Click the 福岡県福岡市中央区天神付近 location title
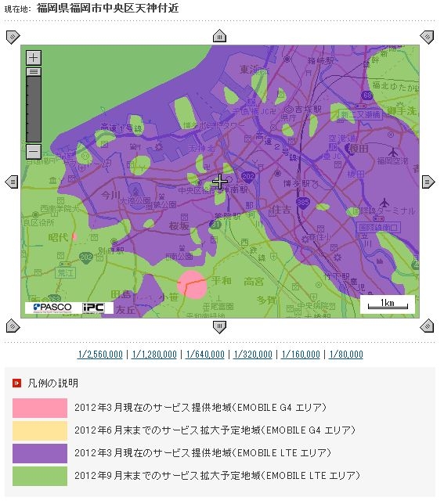This screenshot has width=444, height=504. pos(107,8)
